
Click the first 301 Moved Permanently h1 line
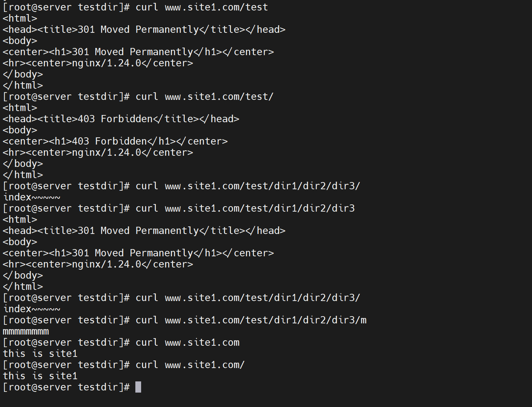coord(138,52)
